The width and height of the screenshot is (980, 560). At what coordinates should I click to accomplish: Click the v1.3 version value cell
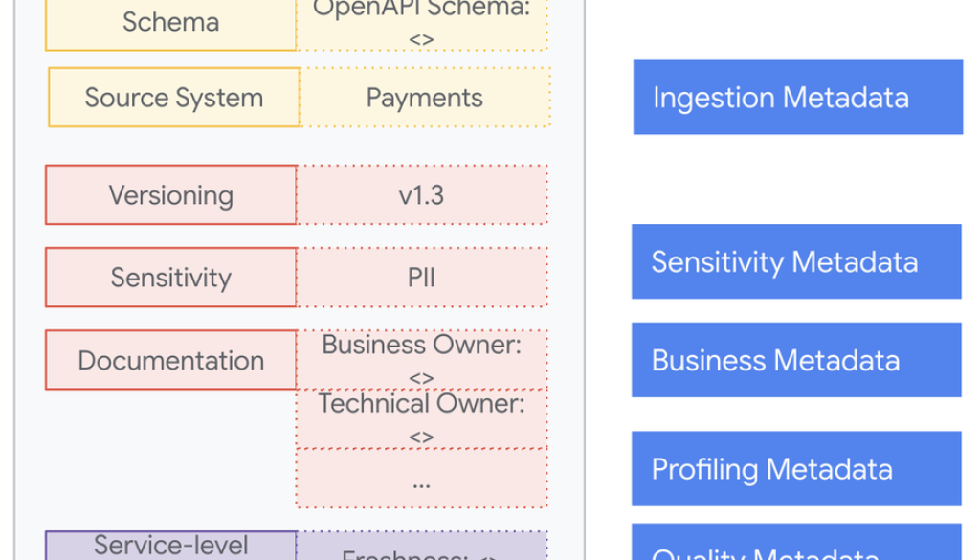422,195
